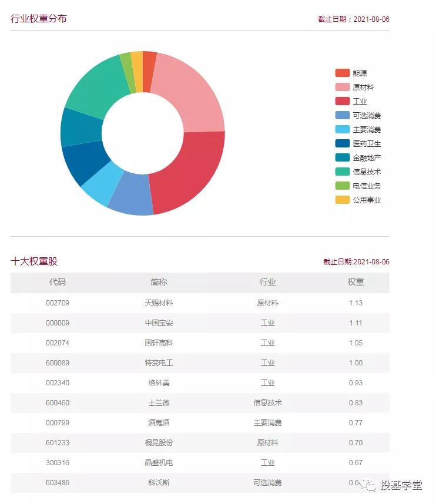Click the 行业权重分布 section heading

pyautogui.click(x=39, y=19)
